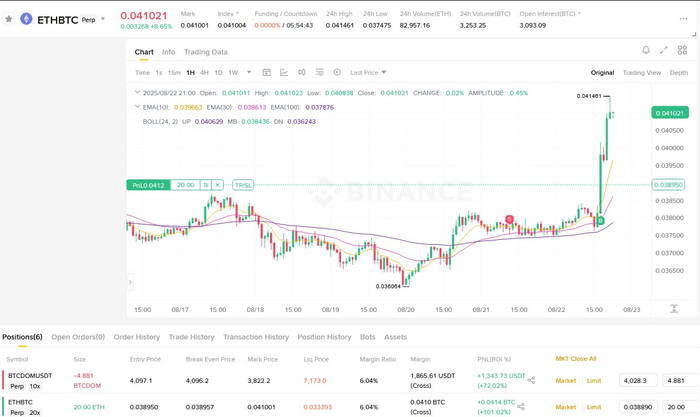Share the BTCDOMUSDT position PNL
The image size is (700, 417).
(531, 380)
